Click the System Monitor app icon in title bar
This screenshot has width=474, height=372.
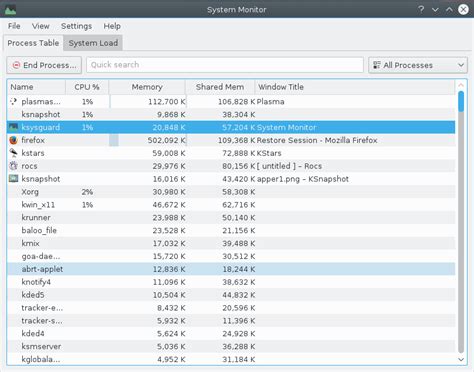(10, 10)
